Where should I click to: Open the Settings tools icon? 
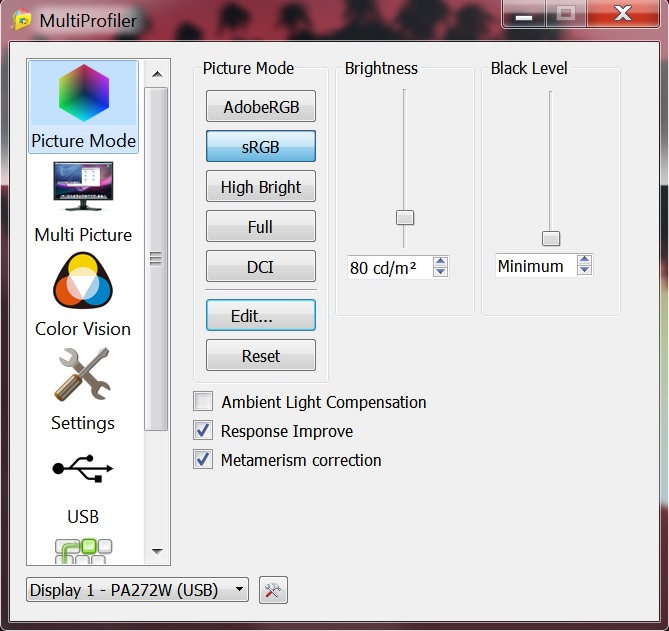pos(83,376)
